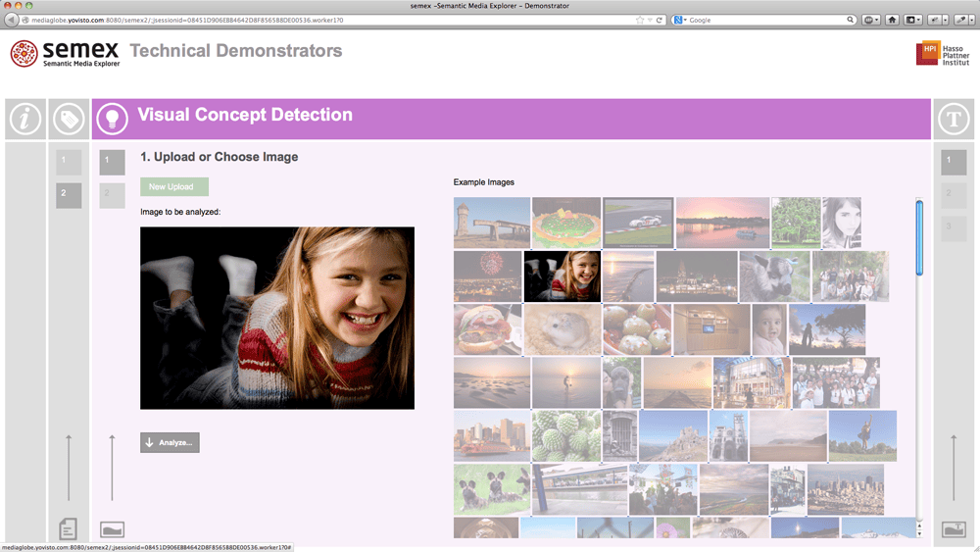
Task: Reload the page in the address bar
Action: (x=661, y=20)
